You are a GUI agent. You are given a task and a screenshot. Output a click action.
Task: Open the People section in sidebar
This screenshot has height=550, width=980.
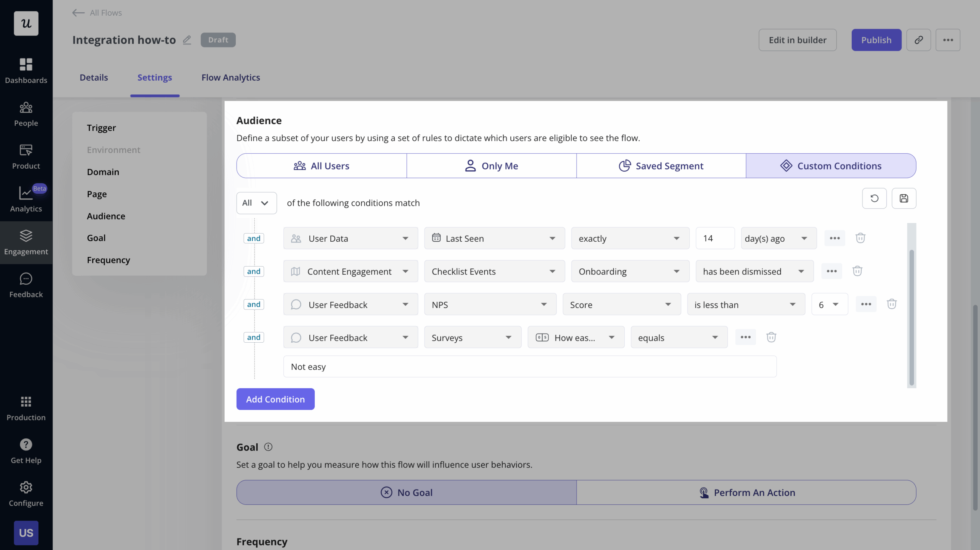[x=26, y=114]
